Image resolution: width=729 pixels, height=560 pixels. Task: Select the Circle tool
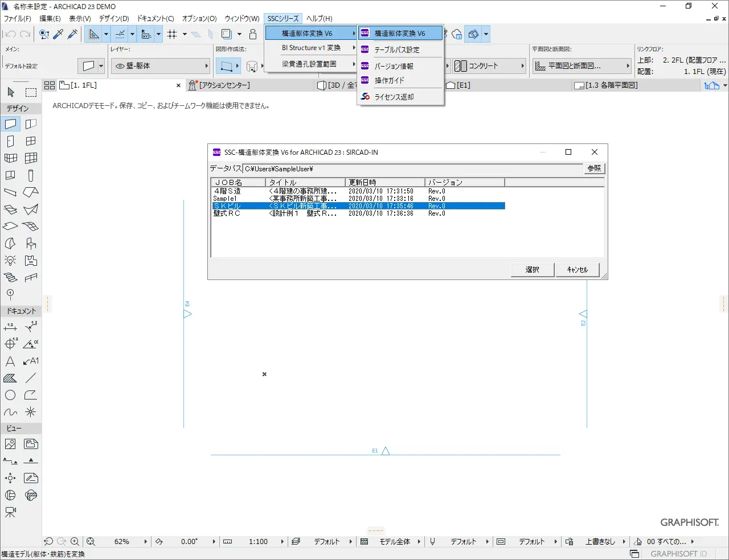coord(11,395)
